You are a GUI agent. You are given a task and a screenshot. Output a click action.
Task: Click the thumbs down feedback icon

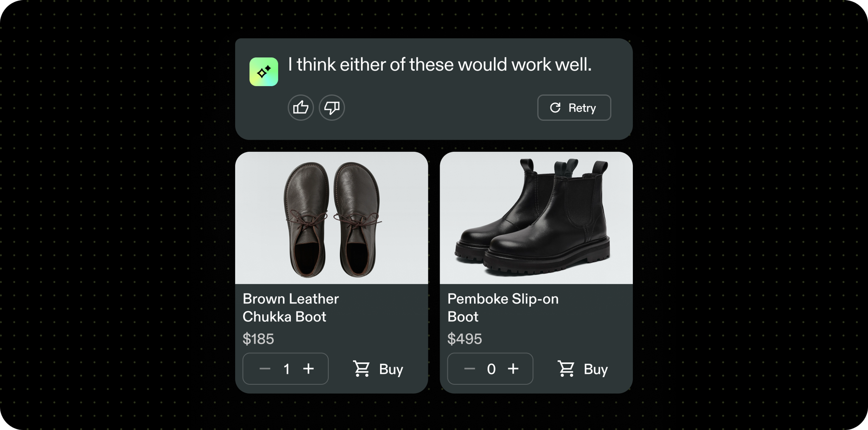332,108
